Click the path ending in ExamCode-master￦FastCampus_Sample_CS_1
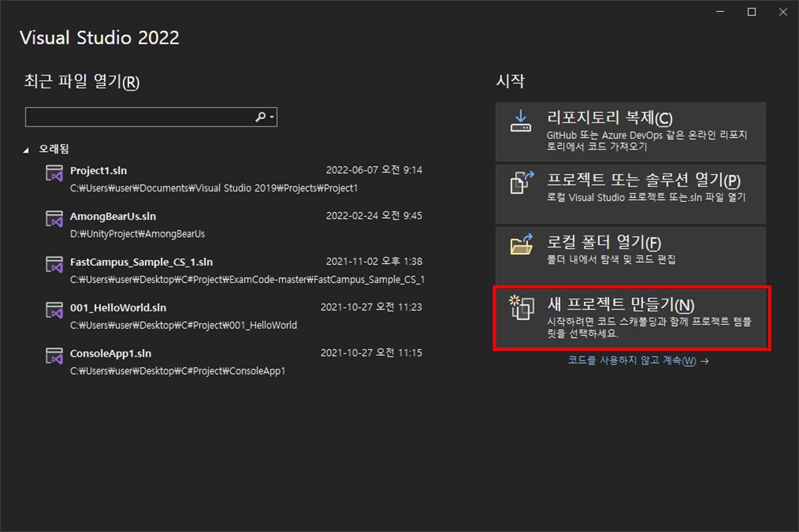799x532 pixels. (247, 279)
